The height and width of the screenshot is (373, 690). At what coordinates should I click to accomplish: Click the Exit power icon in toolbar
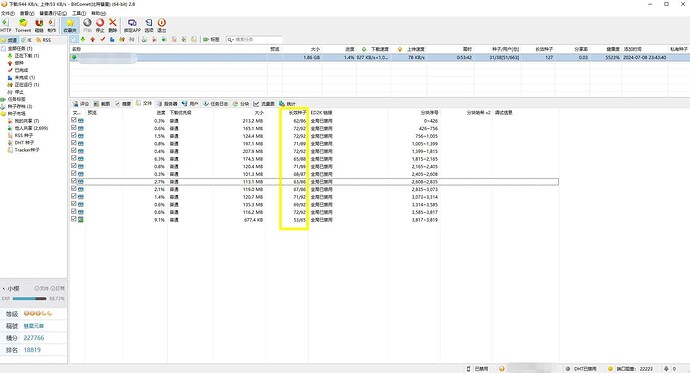point(161,25)
